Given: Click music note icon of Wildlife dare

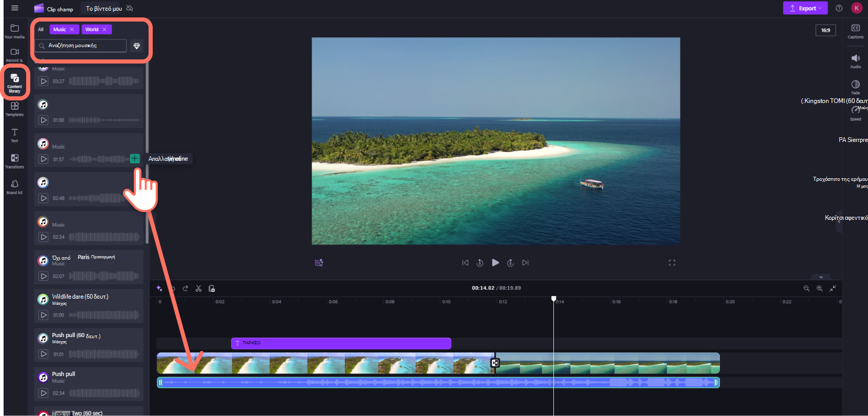Looking at the screenshot, I should coord(44,299).
